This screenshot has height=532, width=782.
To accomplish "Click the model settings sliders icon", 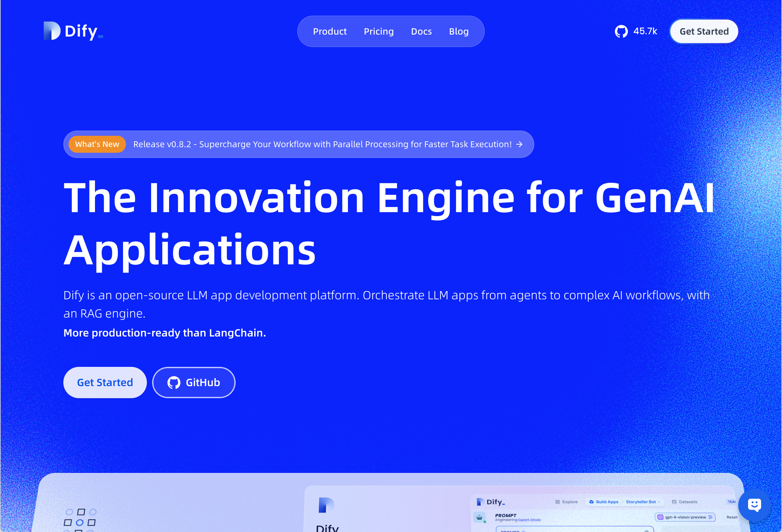I will pos(710,517).
